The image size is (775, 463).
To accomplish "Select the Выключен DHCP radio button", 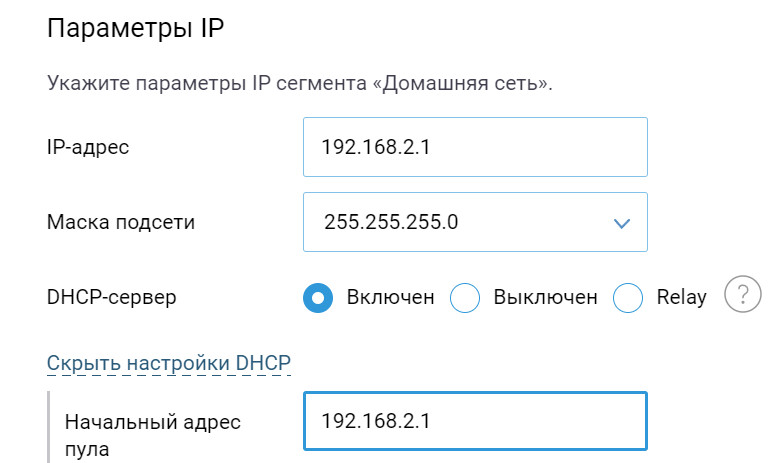I will (x=466, y=298).
